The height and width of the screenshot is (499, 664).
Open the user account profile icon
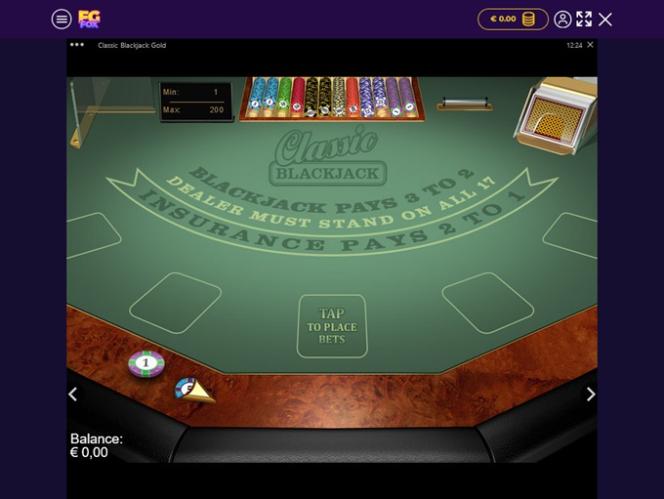tap(563, 19)
